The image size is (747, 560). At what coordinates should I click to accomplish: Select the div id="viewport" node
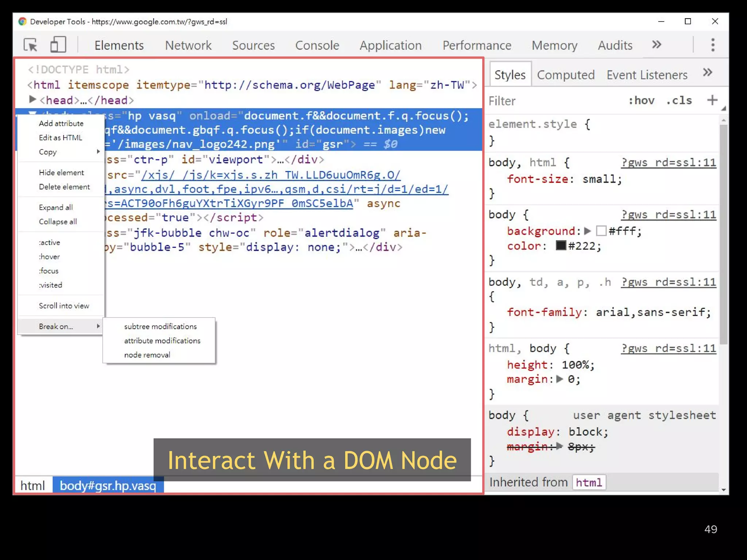[x=215, y=160]
